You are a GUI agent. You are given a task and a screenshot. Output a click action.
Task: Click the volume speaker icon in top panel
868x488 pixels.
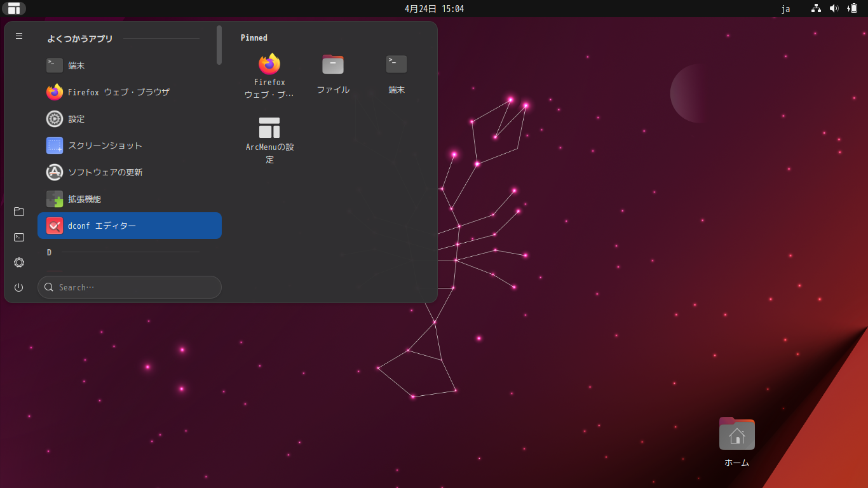tap(834, 8)
